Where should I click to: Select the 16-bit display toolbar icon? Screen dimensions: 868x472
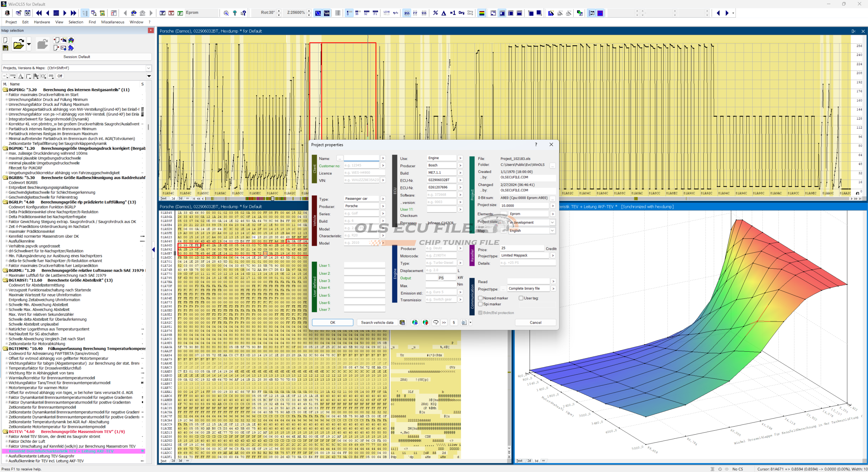357,13
